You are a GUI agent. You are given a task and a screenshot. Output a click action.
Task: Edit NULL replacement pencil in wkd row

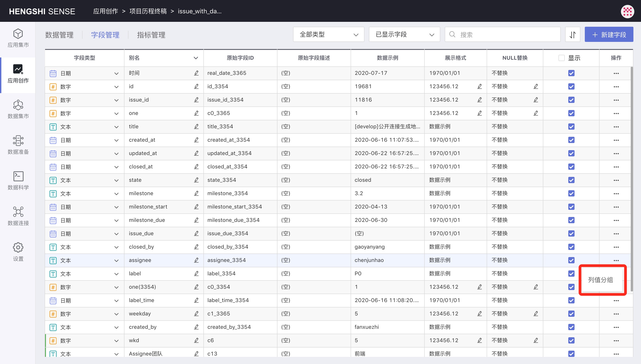pos(536,340)
